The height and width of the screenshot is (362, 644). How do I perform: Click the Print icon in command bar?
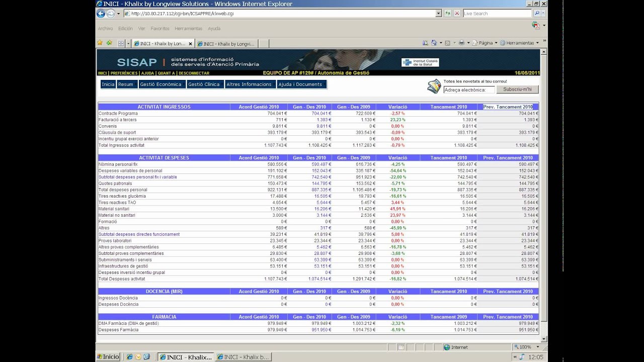tap(461, 43)
